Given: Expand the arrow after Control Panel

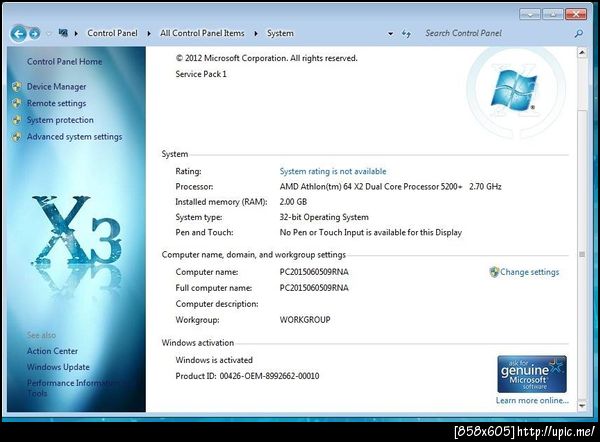Looking at the screenshot, I should tap(149, 33).
